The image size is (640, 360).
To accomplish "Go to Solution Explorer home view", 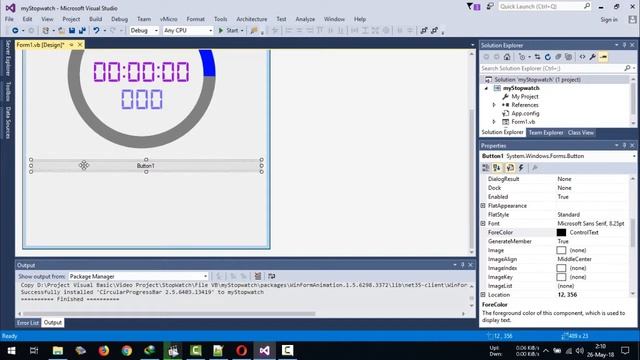I will point(507,57).
